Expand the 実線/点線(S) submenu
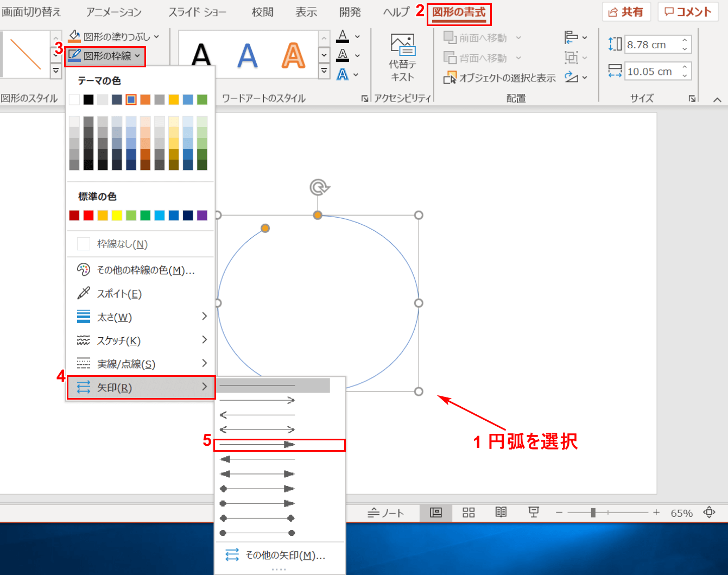Screen dimensions: 728x575 coord(141,363)
